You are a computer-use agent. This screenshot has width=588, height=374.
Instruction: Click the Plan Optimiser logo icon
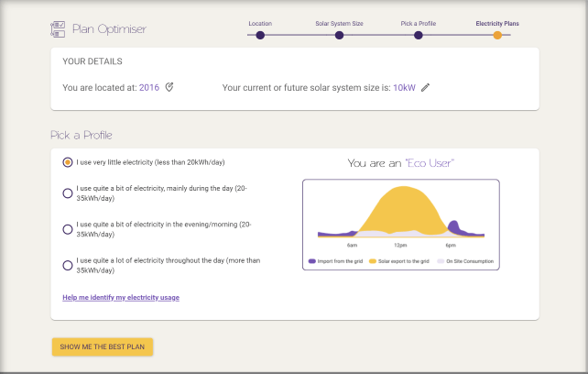(x=58, y=28)
